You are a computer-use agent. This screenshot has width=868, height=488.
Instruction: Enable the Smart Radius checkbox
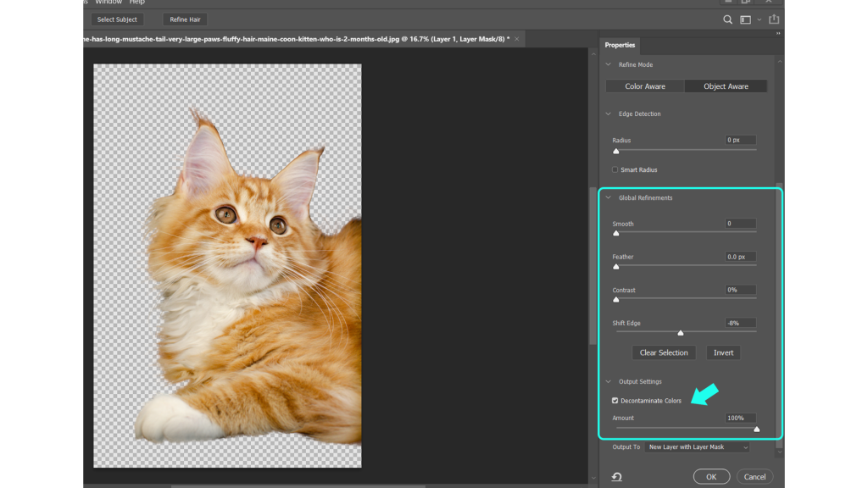click(x=615, y=169)
